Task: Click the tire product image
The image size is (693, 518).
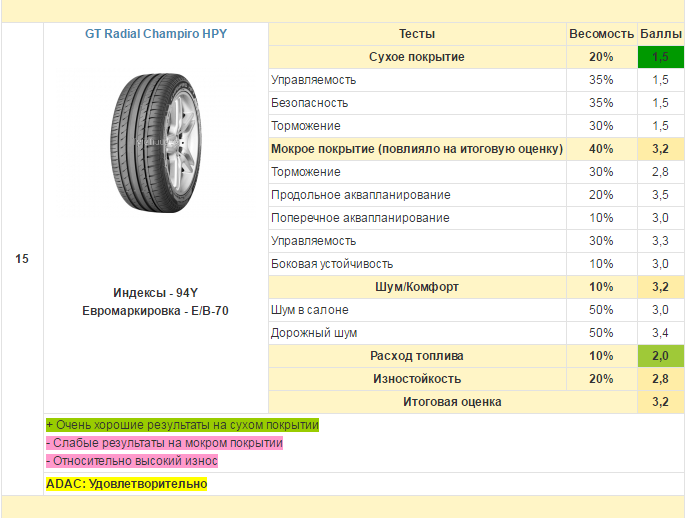Action: coord(156,143)
